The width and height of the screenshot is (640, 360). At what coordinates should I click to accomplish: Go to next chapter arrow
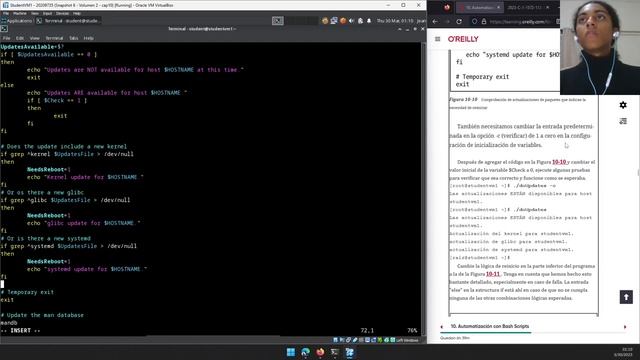tap(625, 327)
